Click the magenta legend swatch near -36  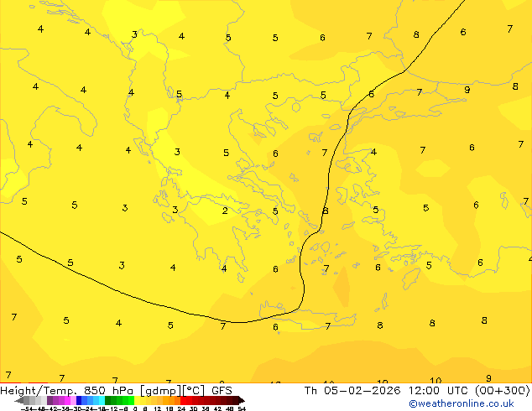[x=67, y=400]
